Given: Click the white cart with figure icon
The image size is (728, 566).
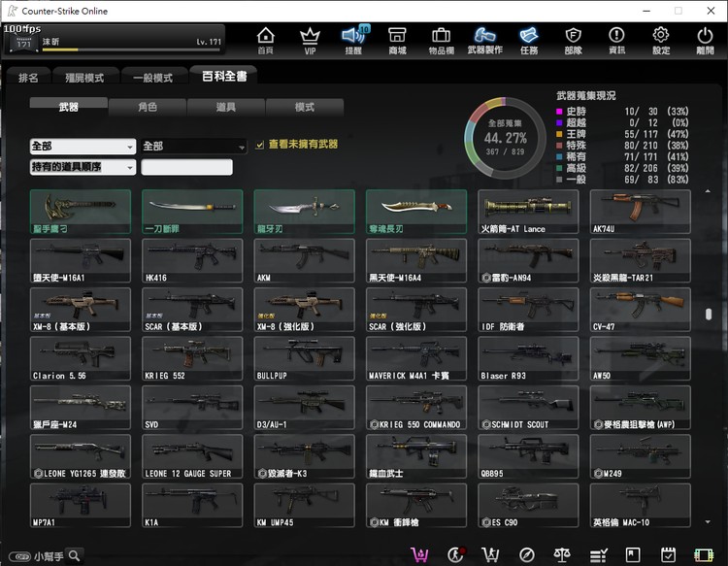Looking at the screenshot, I should click(x=491, y=554).
